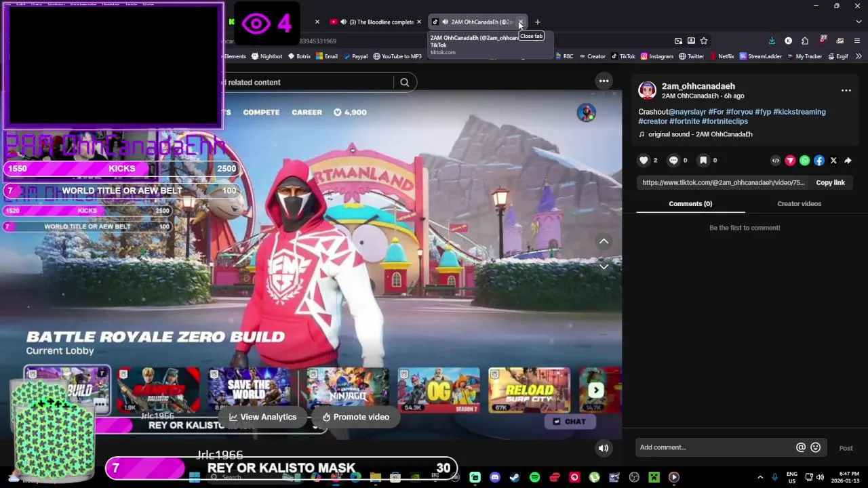Screen dimensions: 868x488
Task: Open browser hamburger menu
Action: coord(857,41)
